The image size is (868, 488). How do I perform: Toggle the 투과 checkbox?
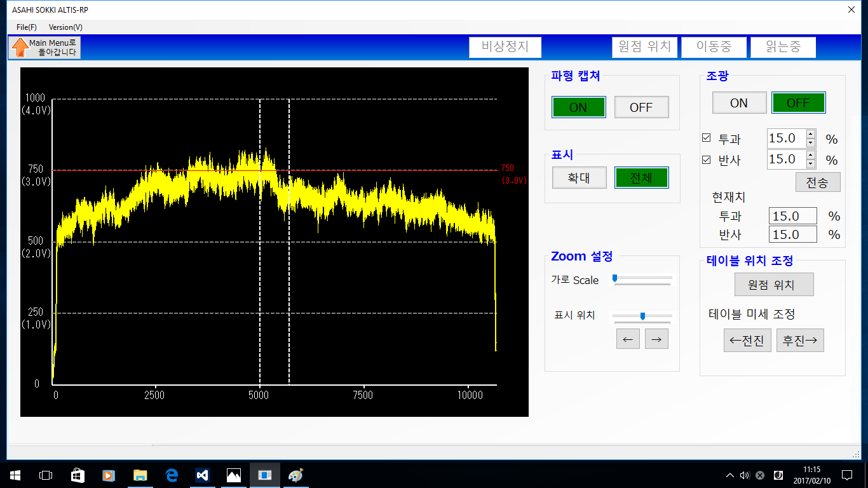[706, 139]
